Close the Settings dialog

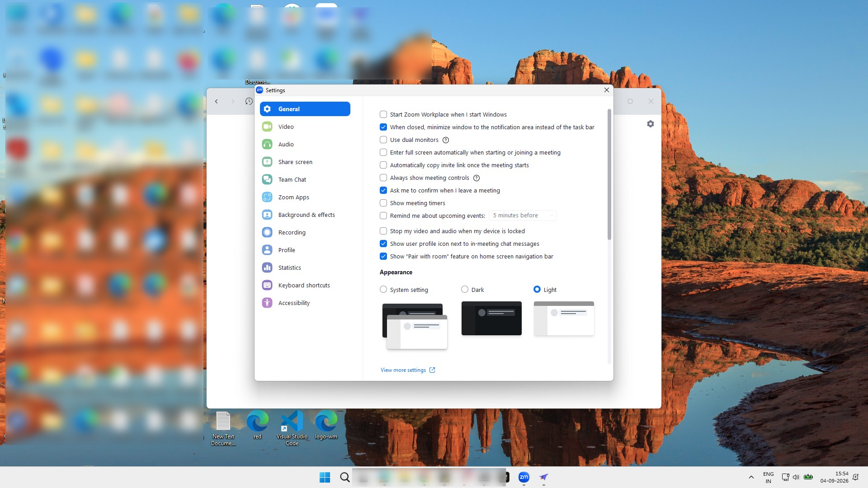pos(607,90)
